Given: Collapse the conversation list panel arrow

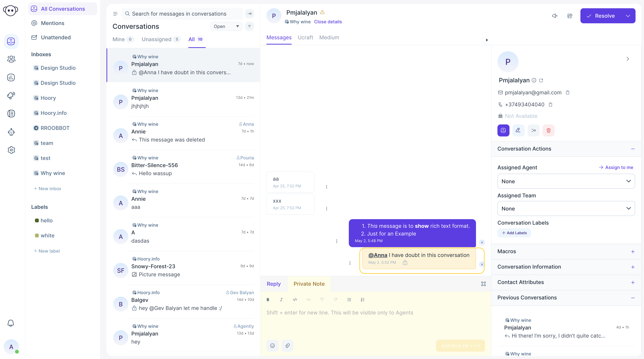Looking at the screenshot, I should coord(249,14).
